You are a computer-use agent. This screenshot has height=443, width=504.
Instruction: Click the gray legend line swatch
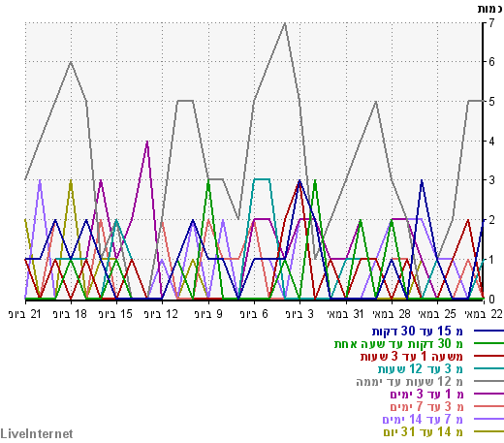tap(488, 381)
